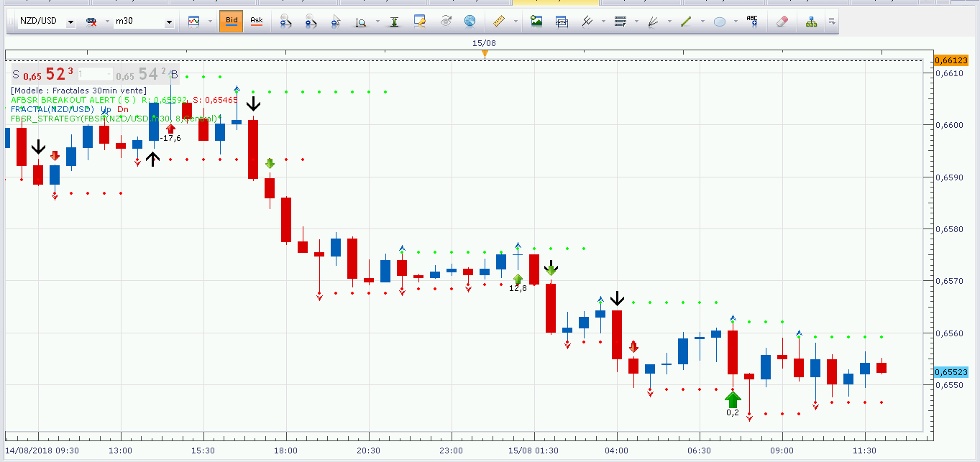The height and width of the screenshot is (462, 980).
Task: Select the ABC text label tool
Action: [753, 22]
